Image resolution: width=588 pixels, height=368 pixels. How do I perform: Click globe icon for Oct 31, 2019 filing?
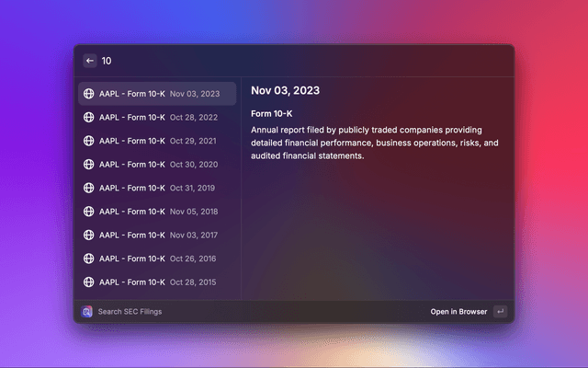(x=88, y=188)
